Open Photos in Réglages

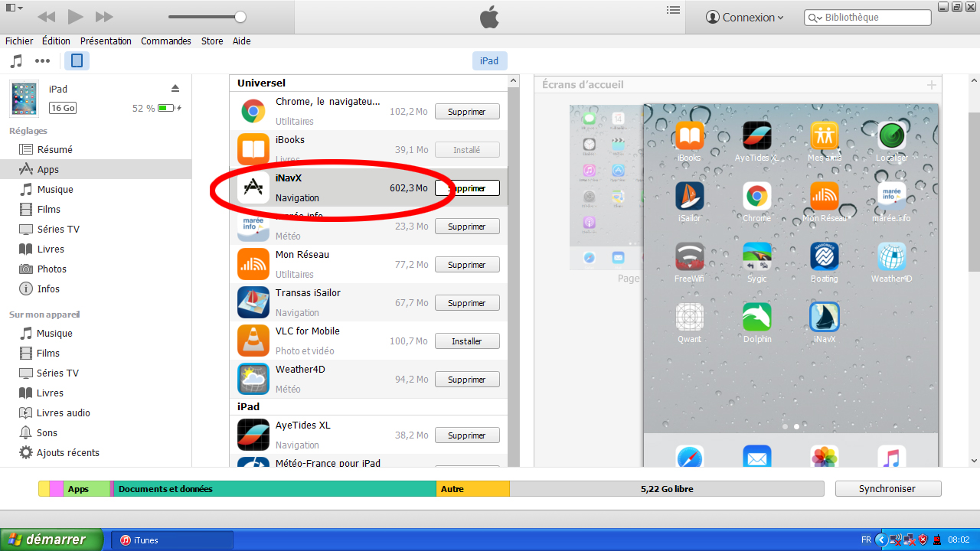[52, 269]
